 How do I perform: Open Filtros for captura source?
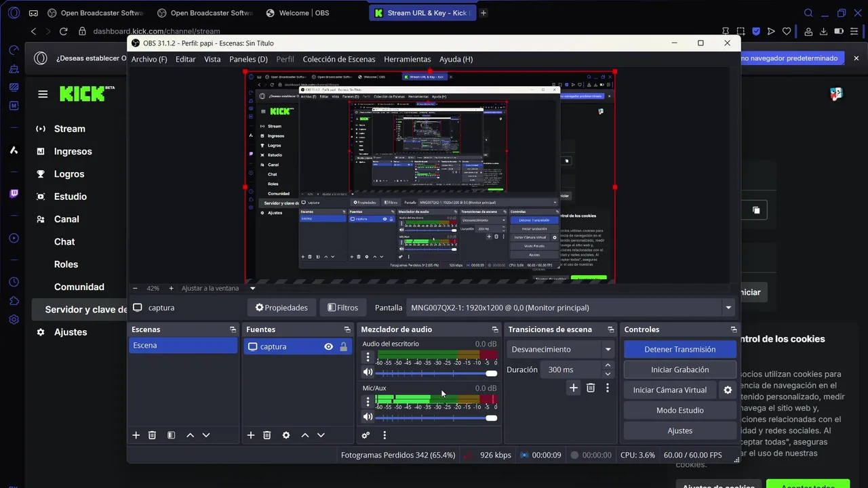coord(342,308)
